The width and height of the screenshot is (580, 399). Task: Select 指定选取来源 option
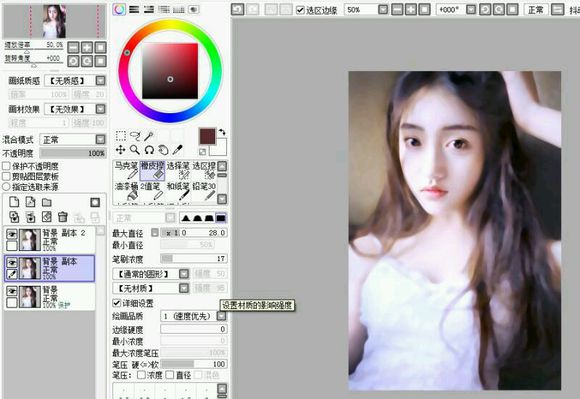click(6, 186)
